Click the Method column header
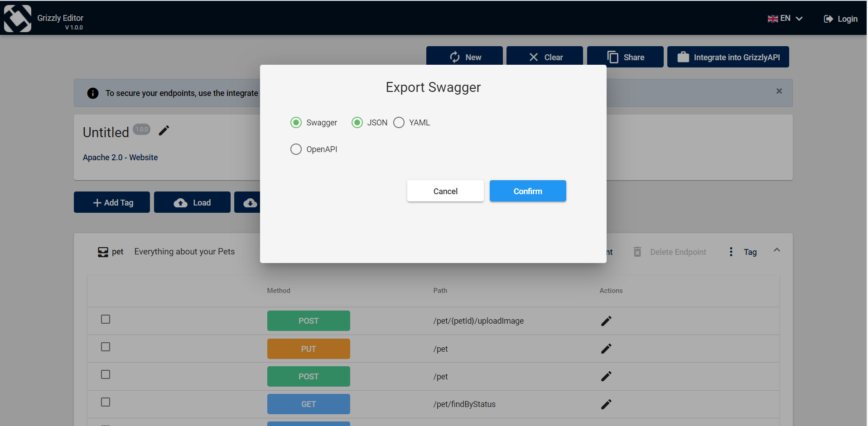The width and height of the screenshot is (868, 426). point(279,291)
